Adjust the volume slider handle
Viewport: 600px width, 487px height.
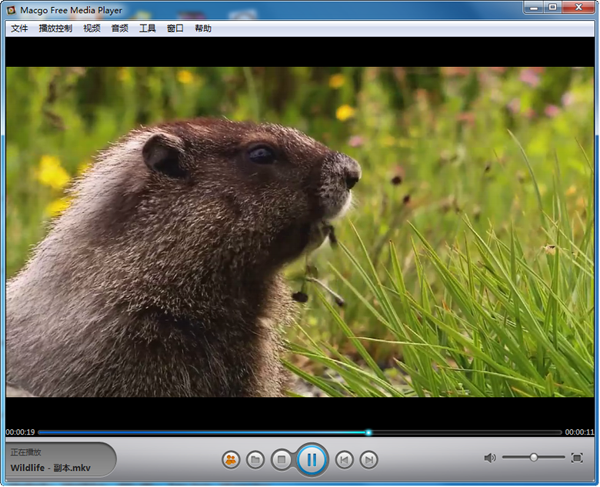(533, 457)
